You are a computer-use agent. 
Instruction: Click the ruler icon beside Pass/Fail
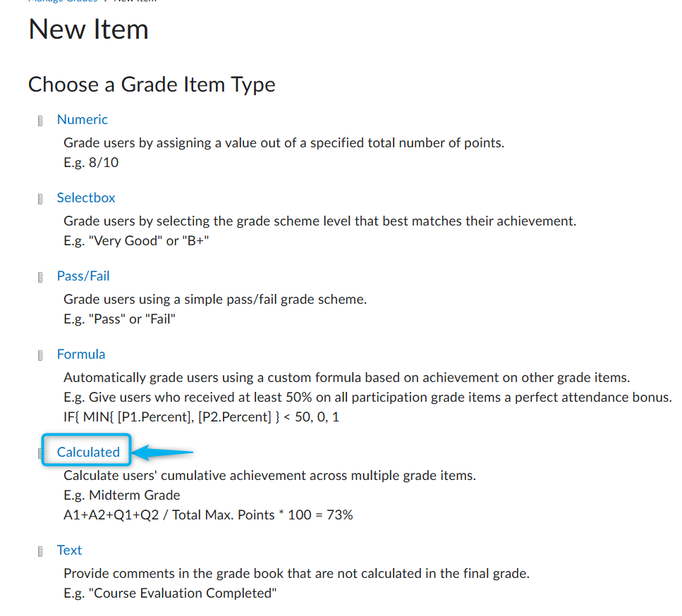point(40,277)
